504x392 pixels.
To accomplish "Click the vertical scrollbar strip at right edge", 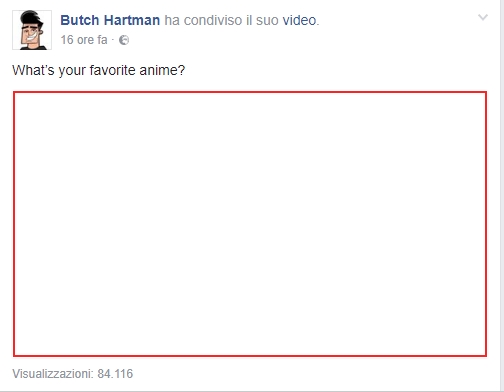I will click(502, 196).
